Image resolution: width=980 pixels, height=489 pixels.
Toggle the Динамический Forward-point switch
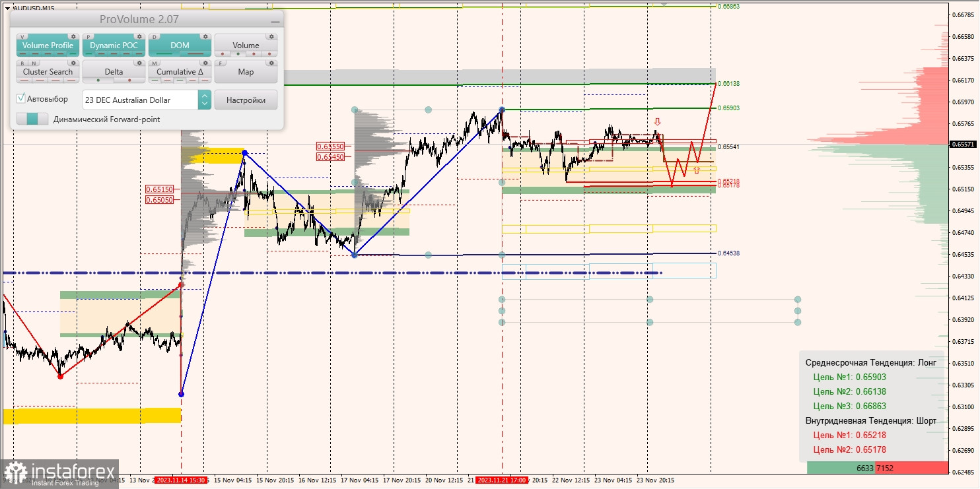32,119
